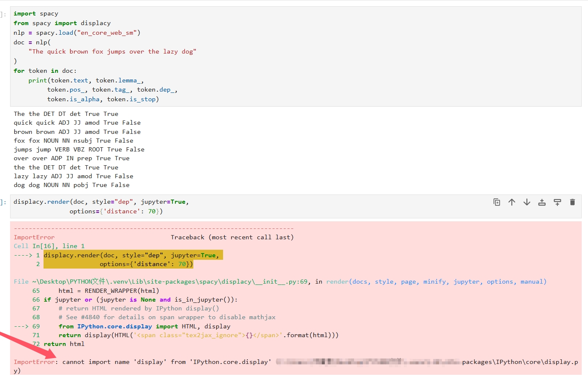
Task: Place cursor on the 'import spacy' line
Action: tap(36, 13)
